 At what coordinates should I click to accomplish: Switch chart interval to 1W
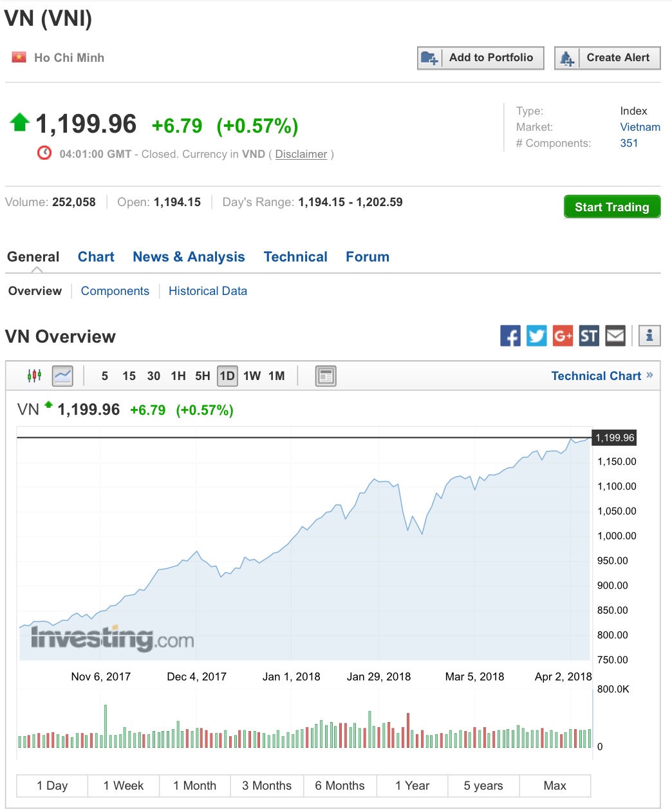click(252, 376)
